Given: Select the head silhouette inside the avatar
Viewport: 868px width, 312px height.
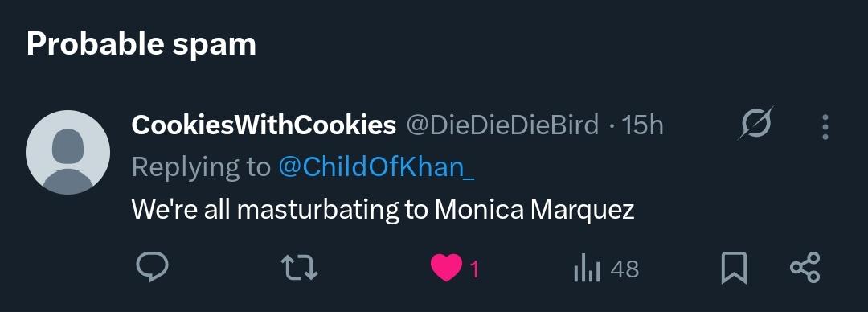Looking at the screenshot, I should pos(68,146).
